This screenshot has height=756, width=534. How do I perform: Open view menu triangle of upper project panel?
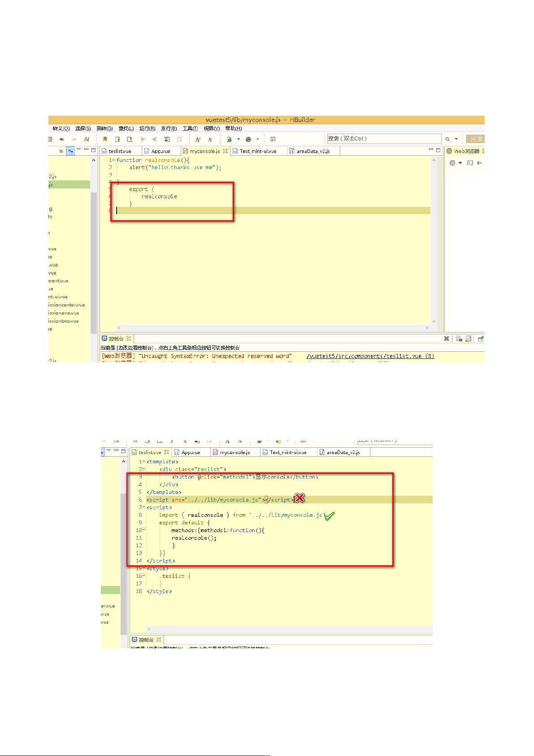click(x=79, y=149)
